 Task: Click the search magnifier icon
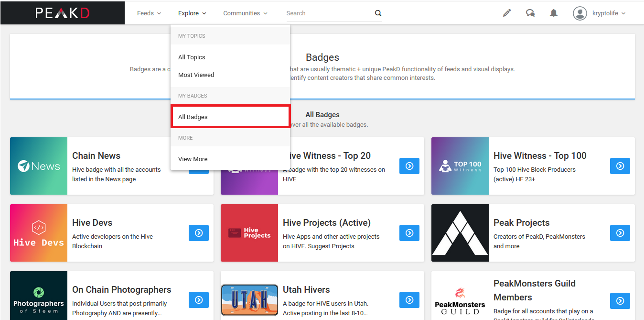point(378,13)
